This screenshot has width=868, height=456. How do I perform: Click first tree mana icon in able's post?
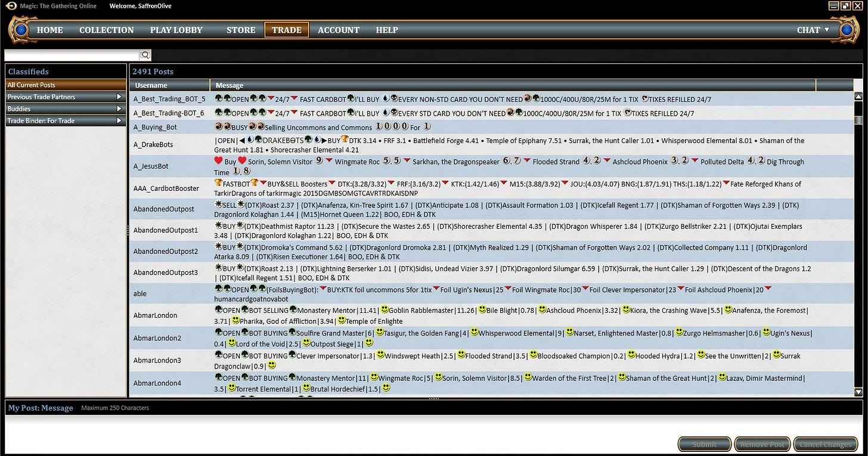coord(218,289)
